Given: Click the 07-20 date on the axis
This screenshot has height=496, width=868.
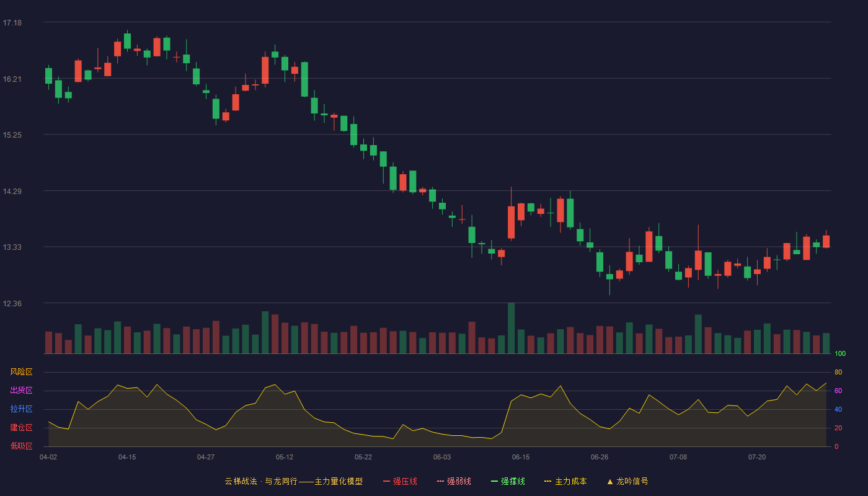Looking at the screenshot, I should point(757,457).
